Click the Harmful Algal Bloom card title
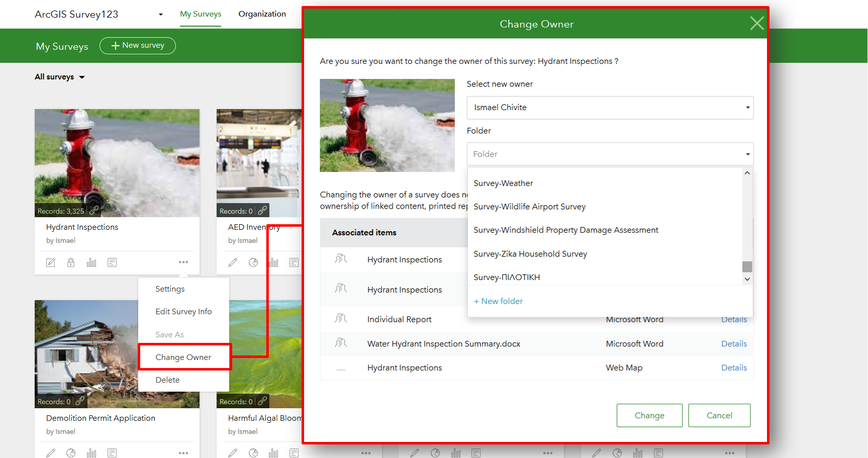This screenshot has height=458, width=868. 265,418
